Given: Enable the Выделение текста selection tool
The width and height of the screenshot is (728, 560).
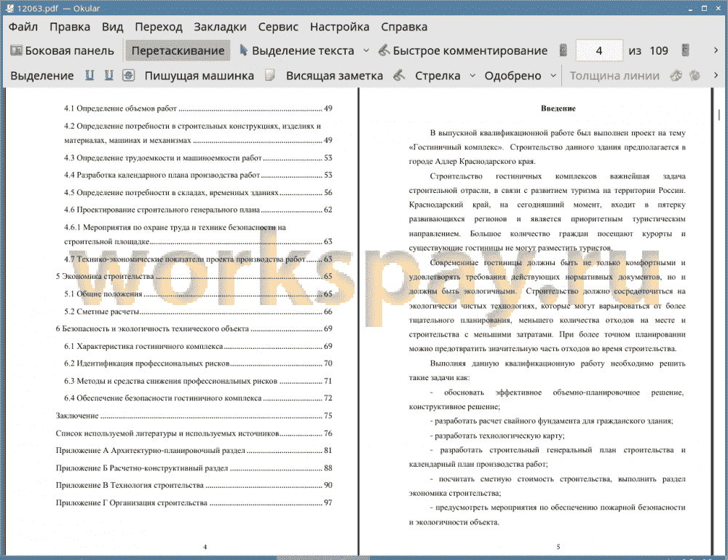Looking at the screenshot, I should pyautogui.click(x=296, y=51).
